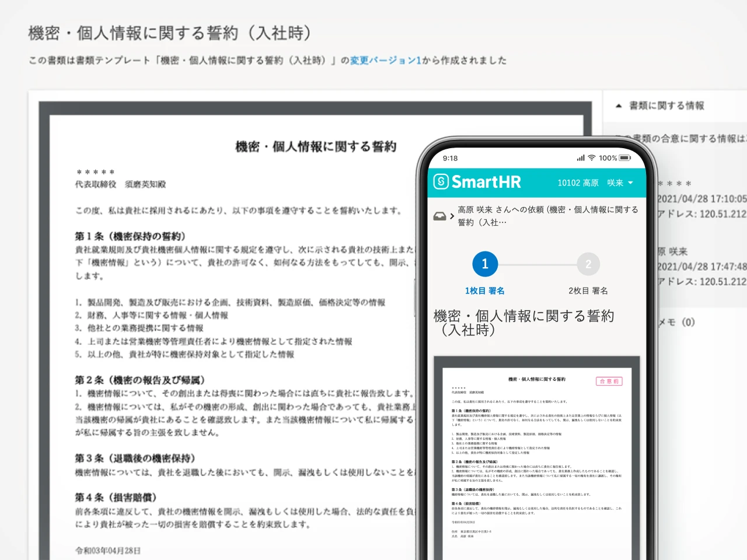
Task: Click the phone battery icon in the status bar
Action: click(626, 158)
